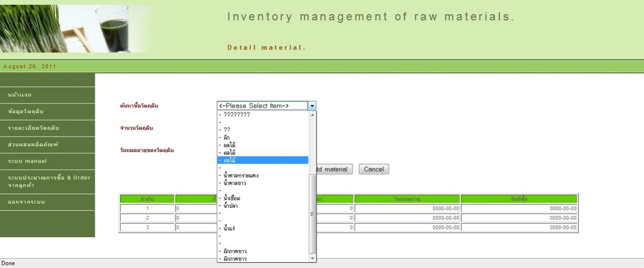Viewport: 644px width, 268px height.
Task: Click the 'Inventory management of raw materials.' title
Action: (371, 17)
